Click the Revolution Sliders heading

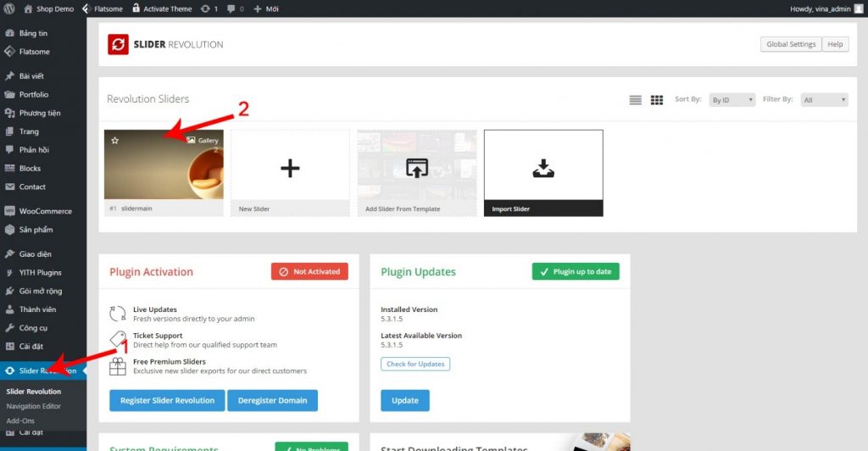pos(147,99)
